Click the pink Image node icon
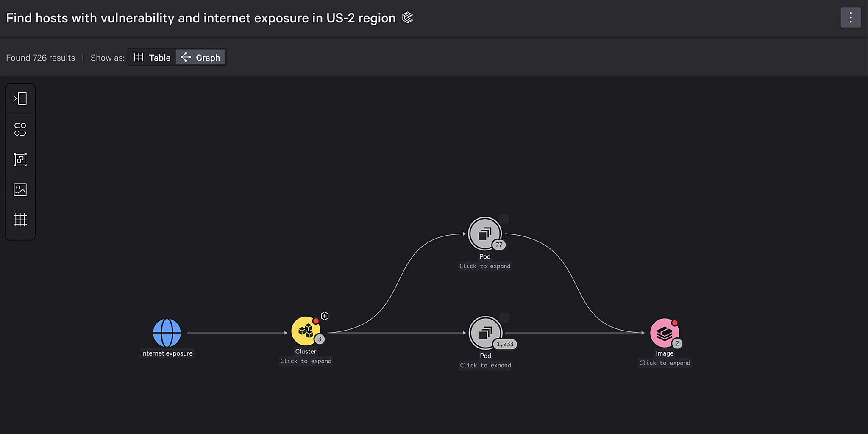 (664, 333)
